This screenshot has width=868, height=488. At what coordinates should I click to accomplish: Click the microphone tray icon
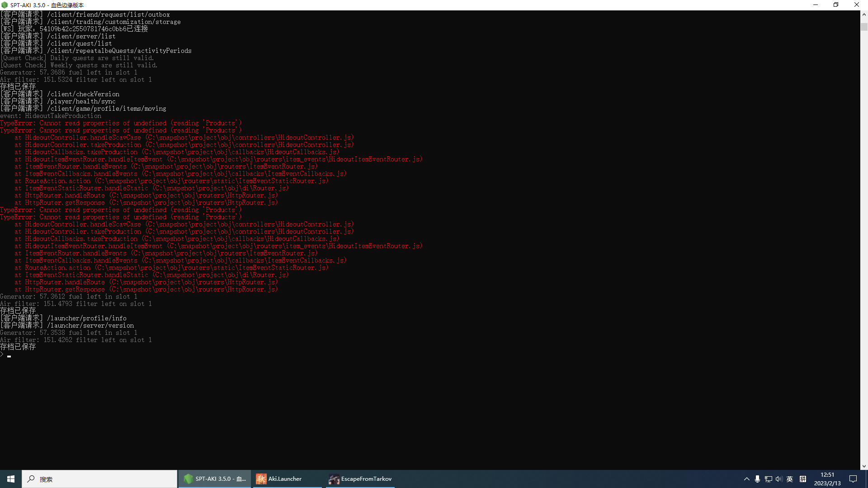pyautogui.click(x=757, y=479)
